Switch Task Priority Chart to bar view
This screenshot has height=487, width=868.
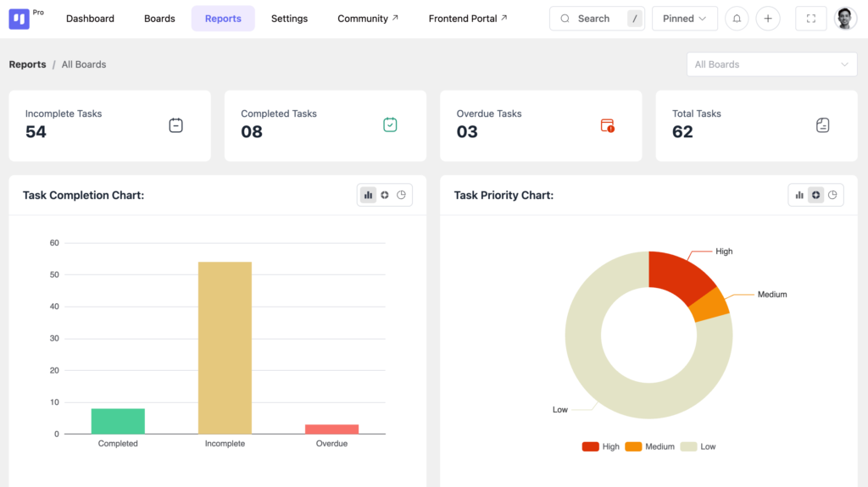coord(799,195)
